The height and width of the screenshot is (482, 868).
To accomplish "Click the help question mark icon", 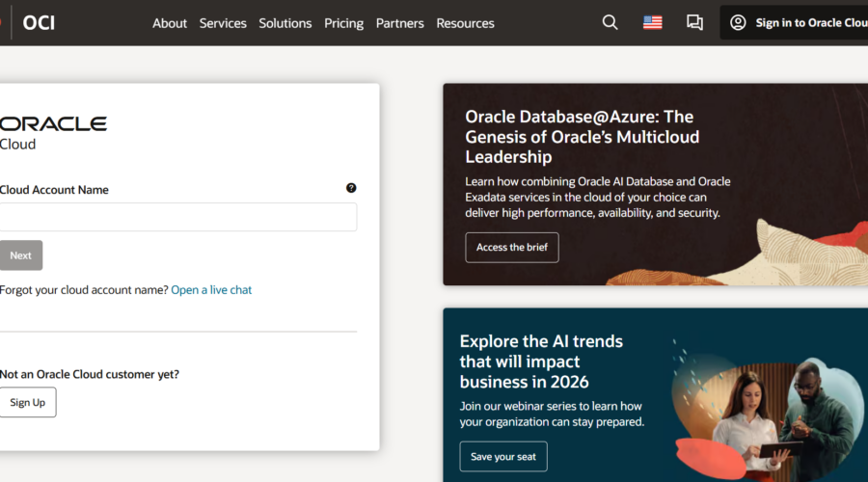I will [351, 188].
